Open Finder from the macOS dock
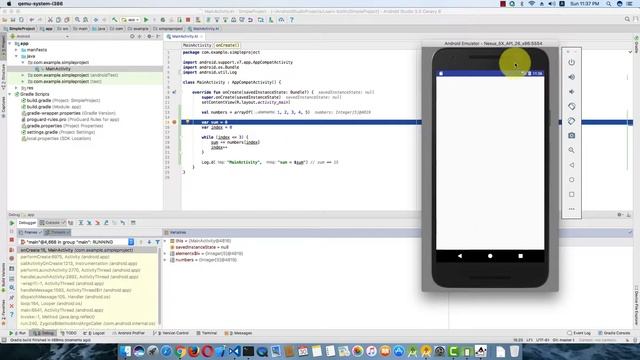640x360 pixels. (x=125, y=351)
